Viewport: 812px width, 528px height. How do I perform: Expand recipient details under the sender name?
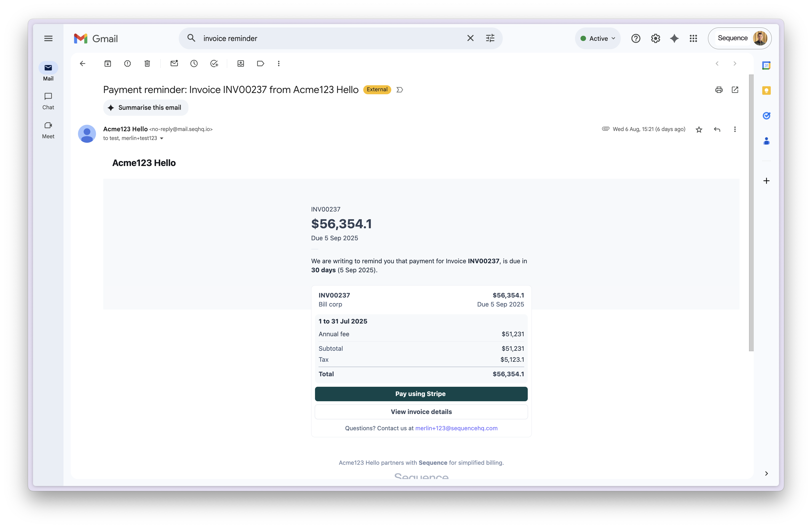pos(162,138)
